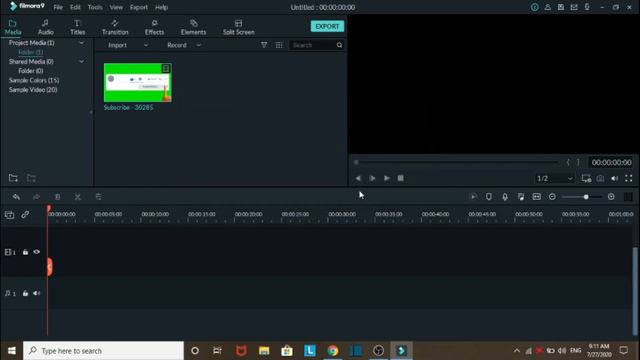Click the media filter icon
640x360 pixels.
pyautogui.click(x=264, y=45)
